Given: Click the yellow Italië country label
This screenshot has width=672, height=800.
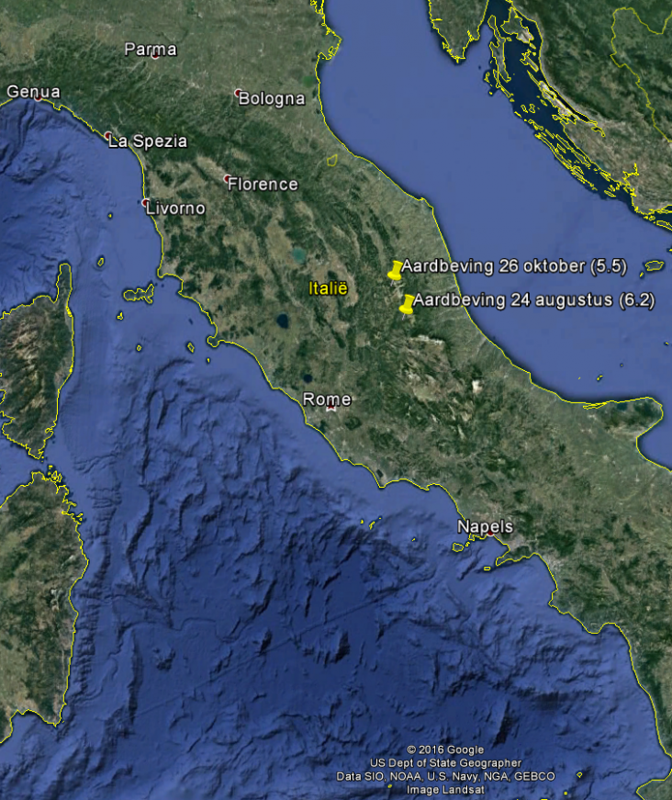Looking at the screenshot, I should coord(328,288).
